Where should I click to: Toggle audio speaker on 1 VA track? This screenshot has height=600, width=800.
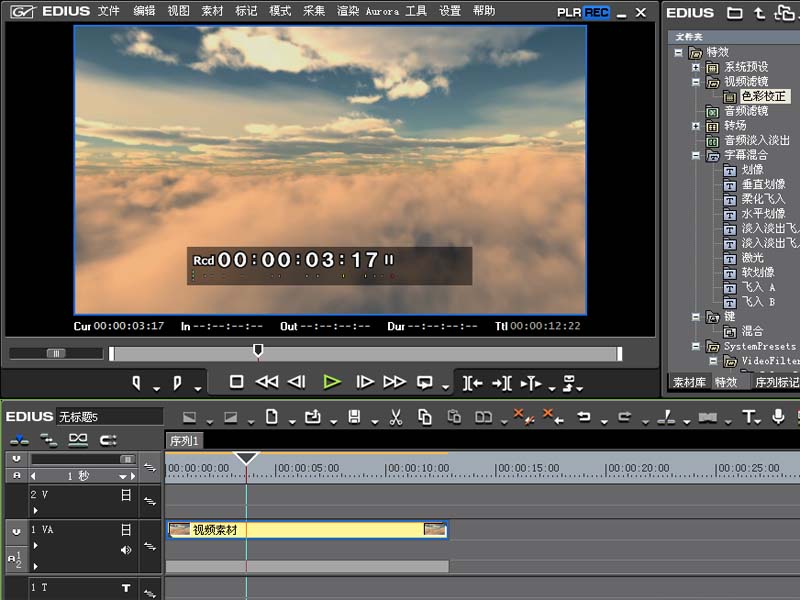126,549
